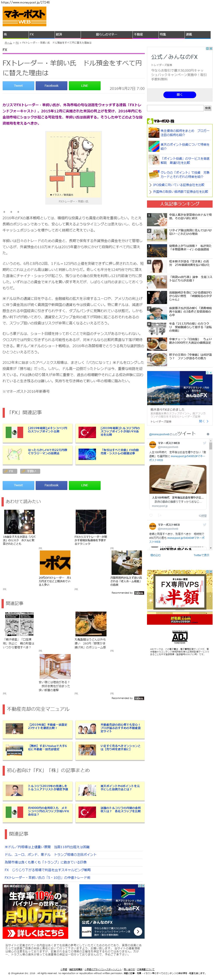The height and width of the screenshot is (980, 215).
Task: Click share icon under 人生100年時代 tweet
Action: [160, 515]
